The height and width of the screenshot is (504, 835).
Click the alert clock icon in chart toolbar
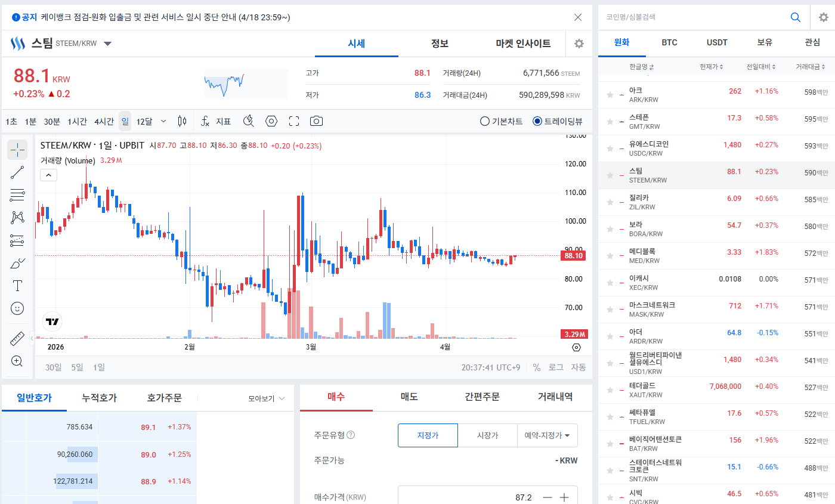point(249,121)
